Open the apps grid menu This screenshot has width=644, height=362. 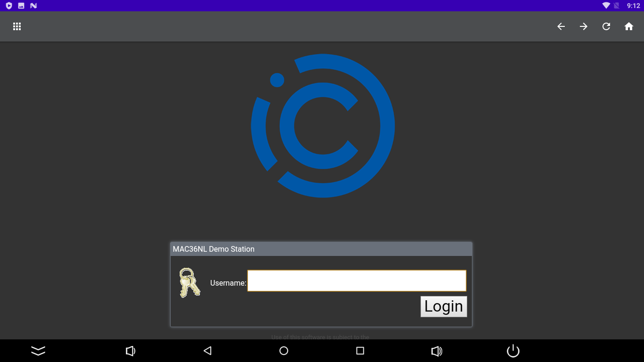click(17, 26)
